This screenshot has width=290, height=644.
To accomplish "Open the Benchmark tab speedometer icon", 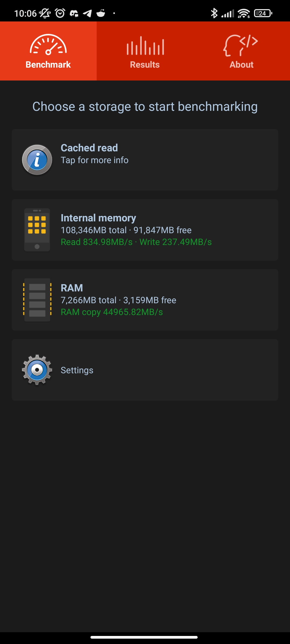I will point(48,45).
